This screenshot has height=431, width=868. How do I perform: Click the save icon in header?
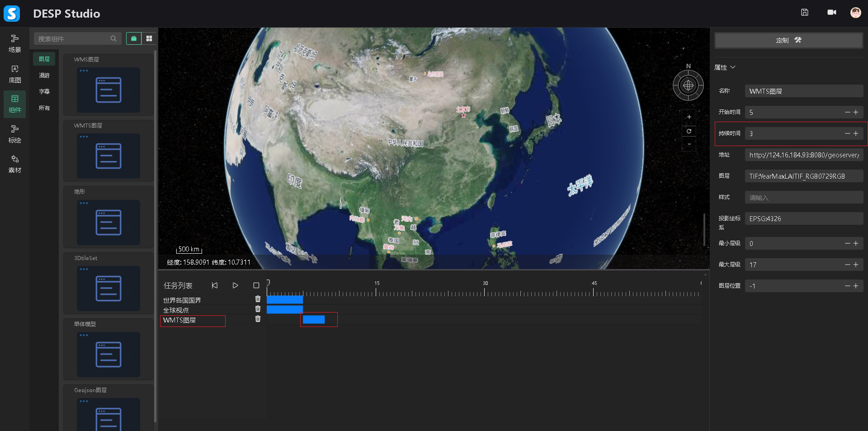[804, 13]
